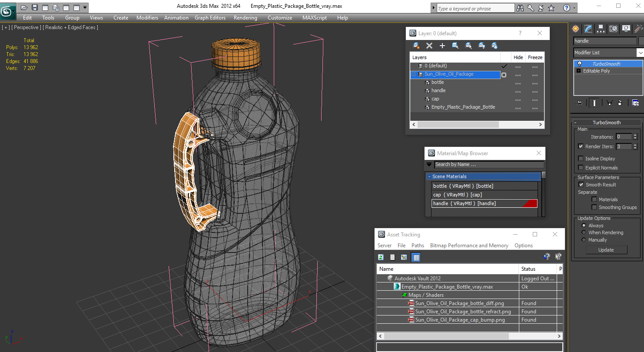Toggle the TurboSmooth modifier lightbulb
The image size is (644, 352).
(579, 64)
